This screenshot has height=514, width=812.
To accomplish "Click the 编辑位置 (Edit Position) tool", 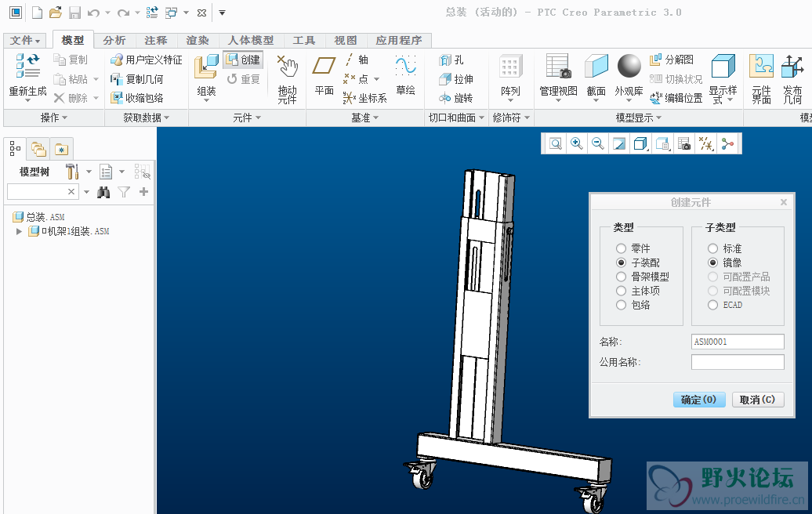I will 676,99.
